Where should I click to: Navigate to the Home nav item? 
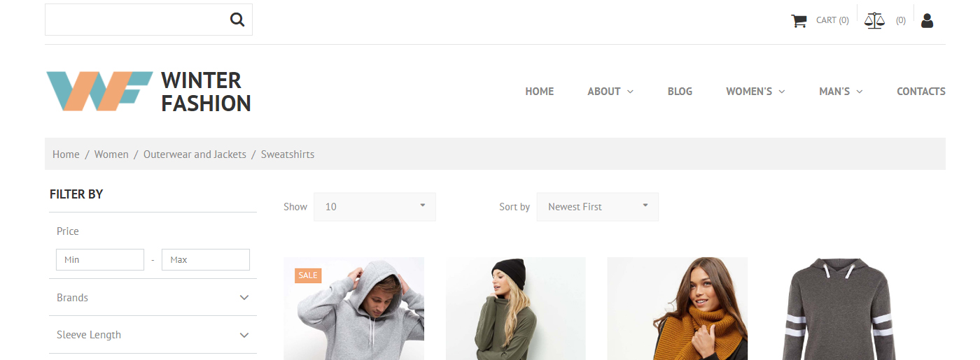[x=539, y=92]
